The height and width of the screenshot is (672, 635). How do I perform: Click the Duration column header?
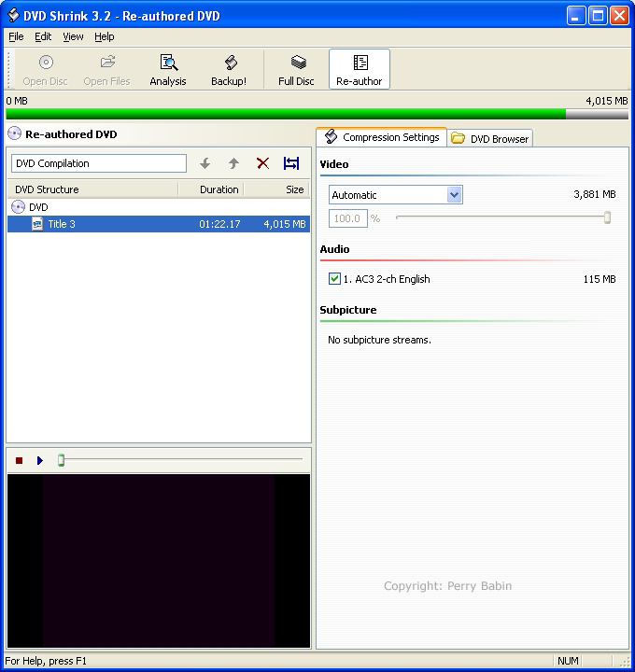point(211,189)
